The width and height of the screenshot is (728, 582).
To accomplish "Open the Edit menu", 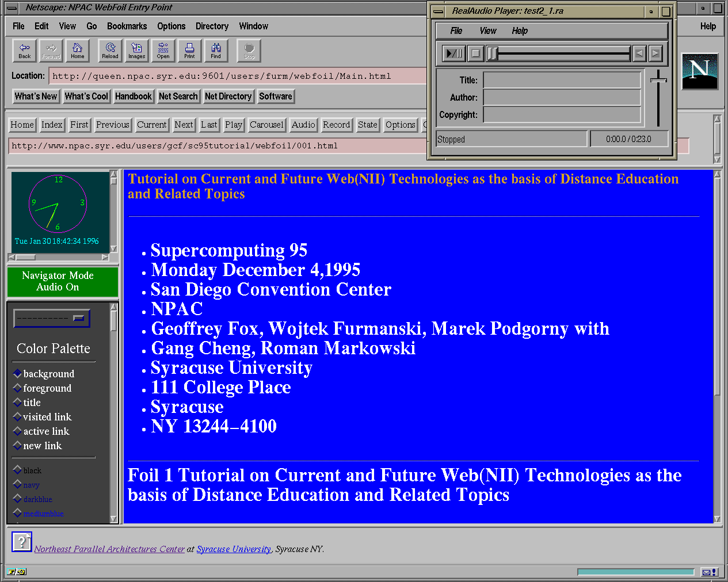I will click(x=41, y=26).
